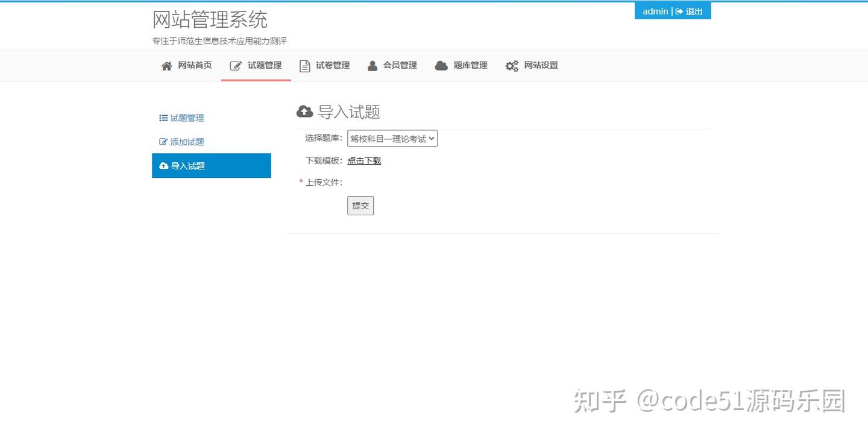Image resolution: width=868 pixels, height=436 pixels.
Task: Click the list icon beside sidebar 试题管理
Action: (x=163, y=118)
